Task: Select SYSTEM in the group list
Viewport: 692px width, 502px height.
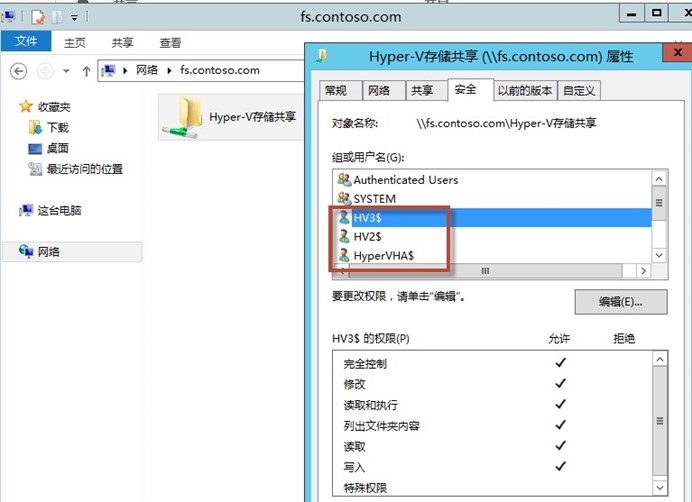Action: coord(492,199)
